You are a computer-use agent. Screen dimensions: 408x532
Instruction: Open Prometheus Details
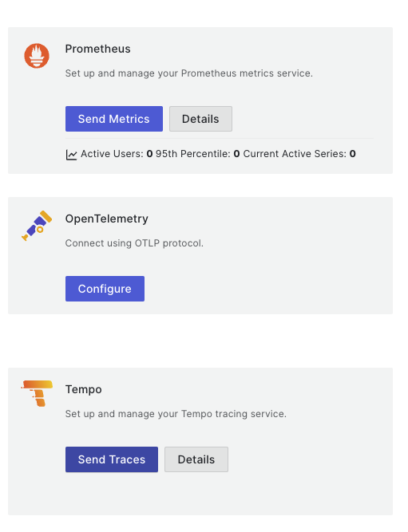[200, 119]
